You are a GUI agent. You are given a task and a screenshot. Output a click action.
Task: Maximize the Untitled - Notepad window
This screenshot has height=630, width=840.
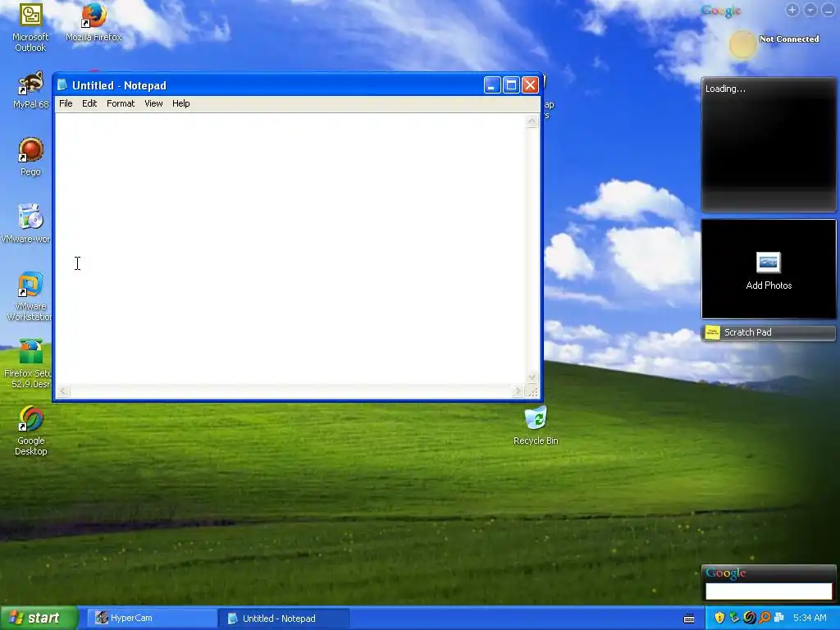coord(511,84)
